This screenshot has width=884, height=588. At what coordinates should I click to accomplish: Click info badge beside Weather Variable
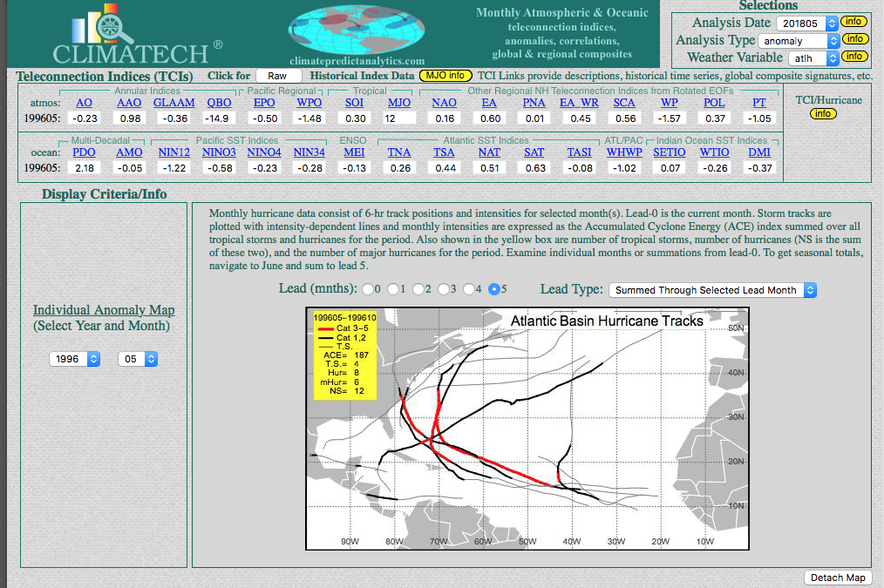pos(854,57)
